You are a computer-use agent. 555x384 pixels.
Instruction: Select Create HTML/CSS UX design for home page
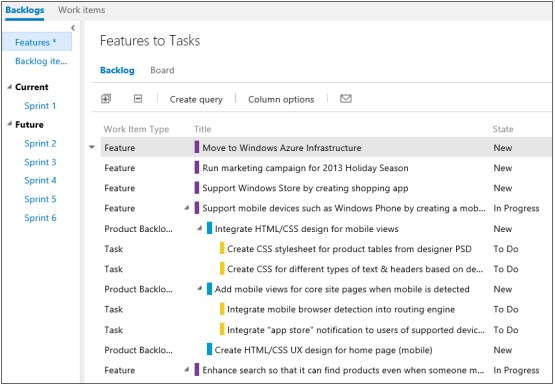pyautogui.click(x=324, y=350)
